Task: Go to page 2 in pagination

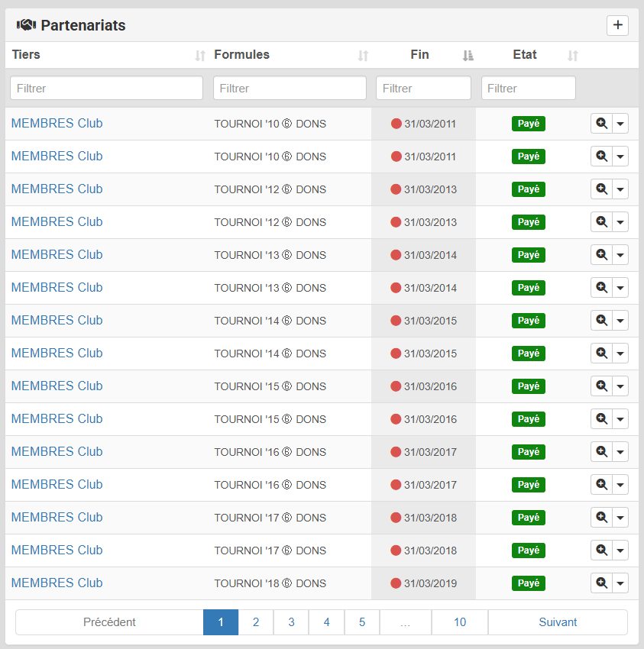Action: pos(256,622)
